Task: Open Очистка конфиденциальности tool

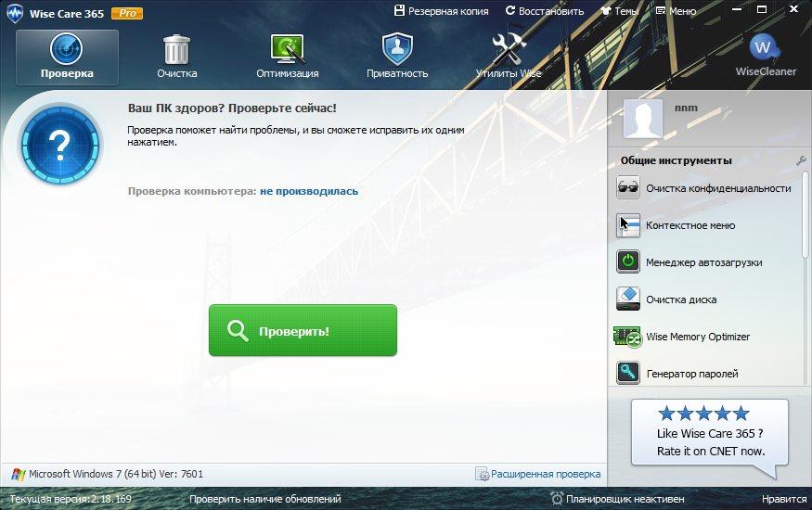Action: (x=718, y=188)
